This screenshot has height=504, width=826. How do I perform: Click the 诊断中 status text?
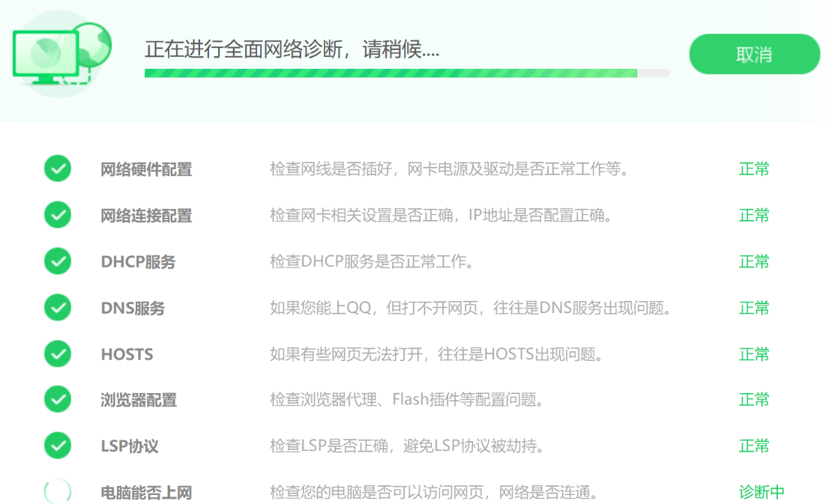point(761,492)
